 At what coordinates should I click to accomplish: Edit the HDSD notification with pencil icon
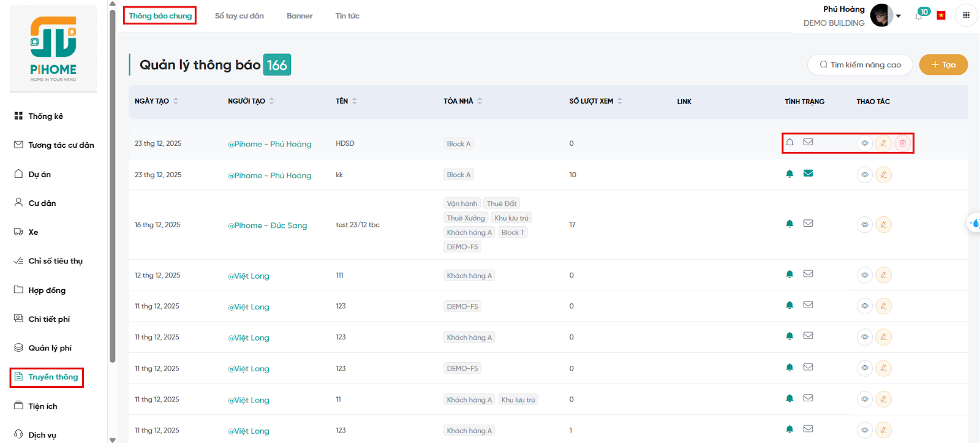883,143
